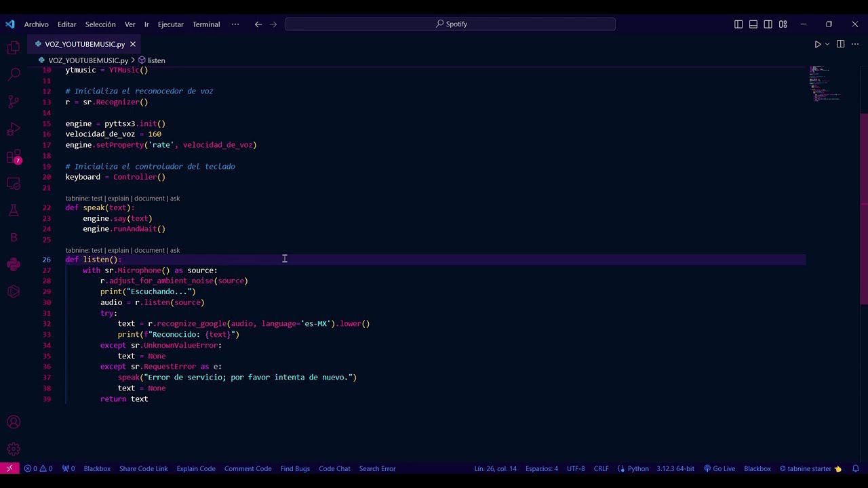Image resolution: width=868 pixels, height=488 pixels.
Task: Open the Terminal menu
Action: [206, 24]
